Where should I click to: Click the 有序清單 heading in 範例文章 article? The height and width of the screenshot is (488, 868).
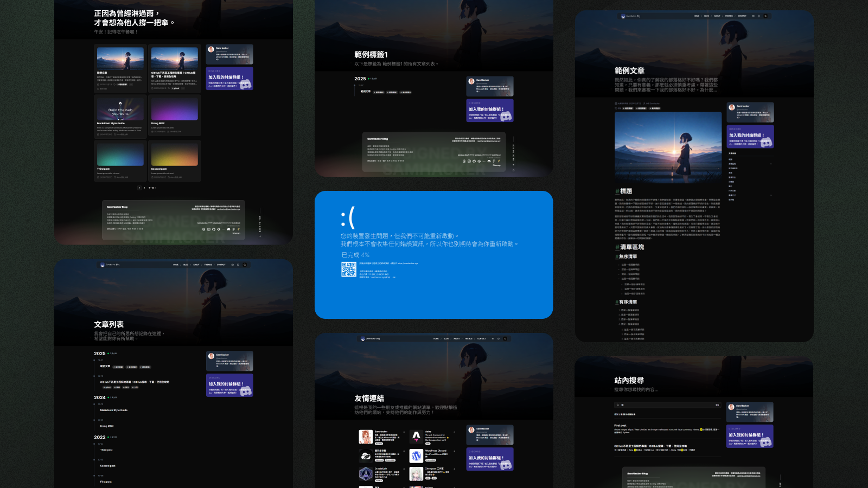click(x=628, y=302)
